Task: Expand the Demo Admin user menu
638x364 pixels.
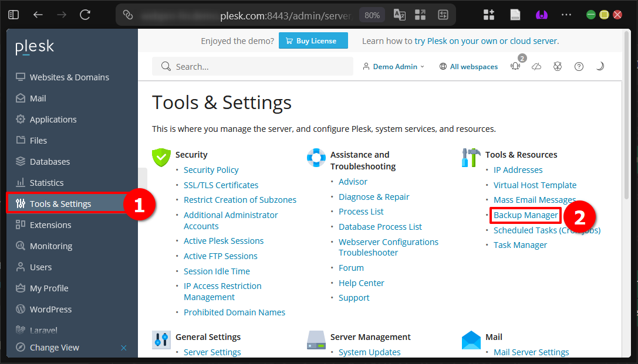Action: click(394, 66)
